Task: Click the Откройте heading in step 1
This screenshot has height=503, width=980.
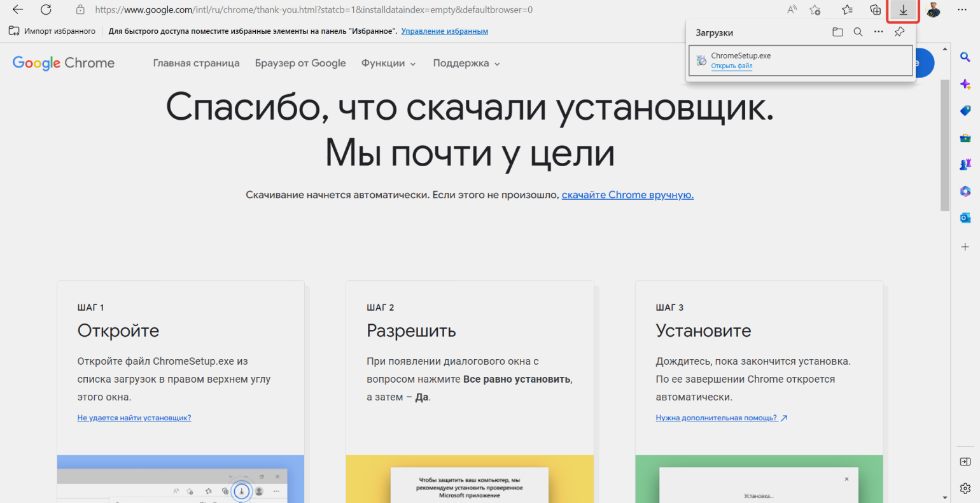Action: [x=118, y=330]
